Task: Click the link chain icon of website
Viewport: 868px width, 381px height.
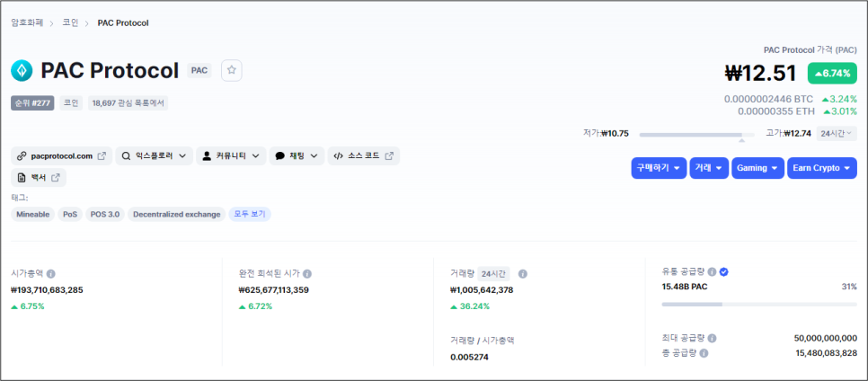Action: click(22, 156)
